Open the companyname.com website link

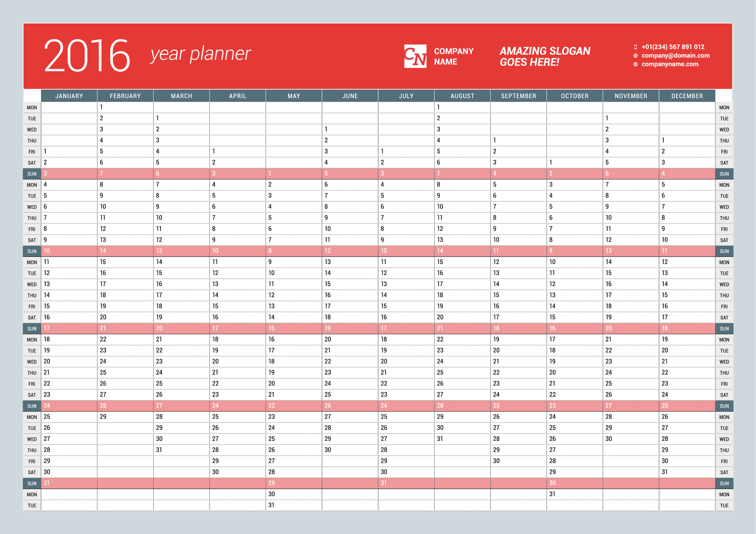pos(670,64)
